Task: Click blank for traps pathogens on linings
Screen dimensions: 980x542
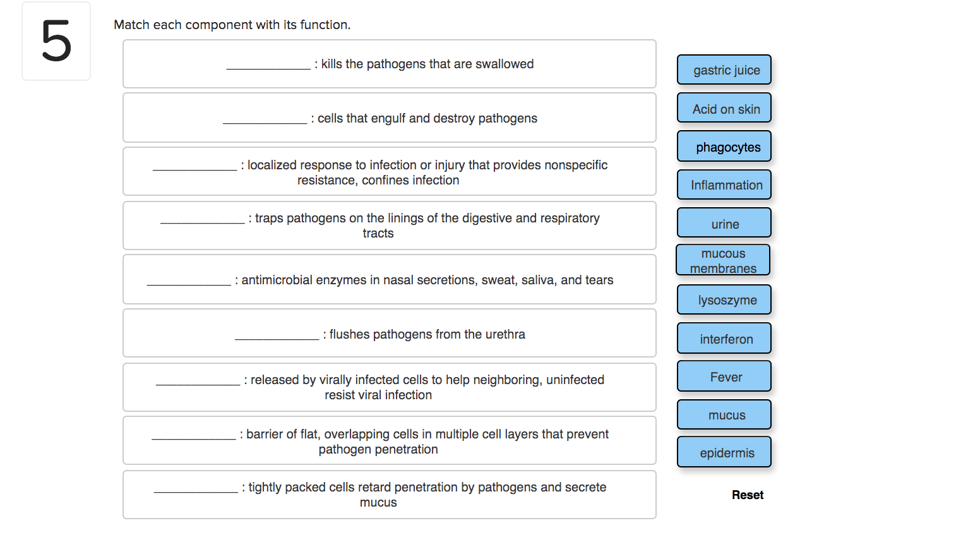Action: (202, 219)
